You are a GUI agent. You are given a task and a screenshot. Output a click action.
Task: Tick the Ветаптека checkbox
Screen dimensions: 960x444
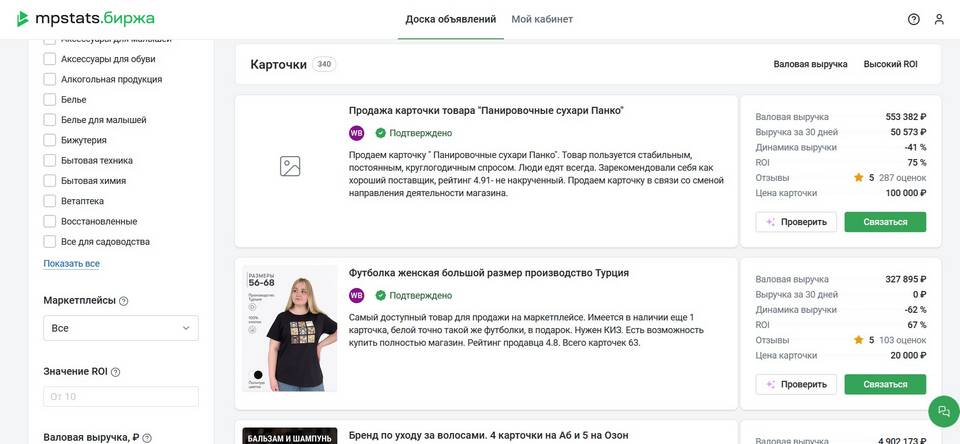pos(50,201)
